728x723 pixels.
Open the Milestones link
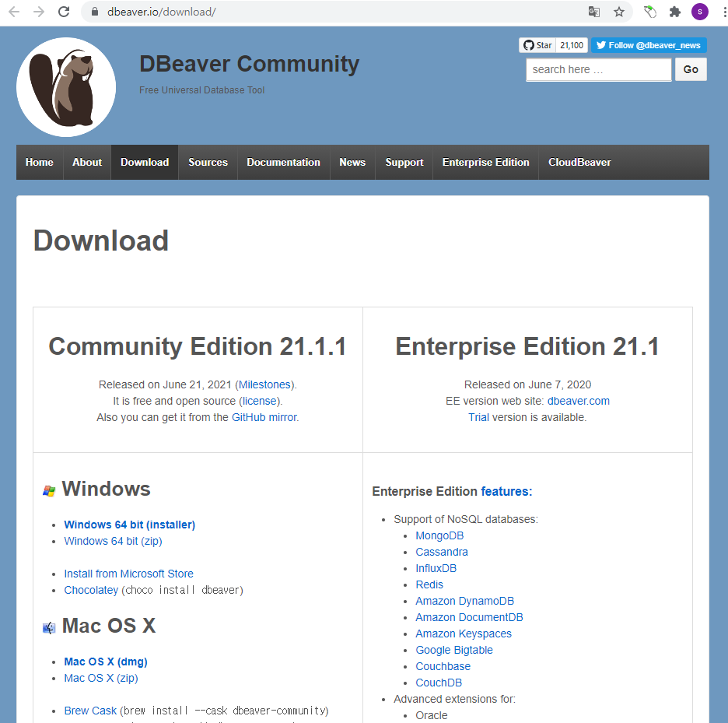264,384
